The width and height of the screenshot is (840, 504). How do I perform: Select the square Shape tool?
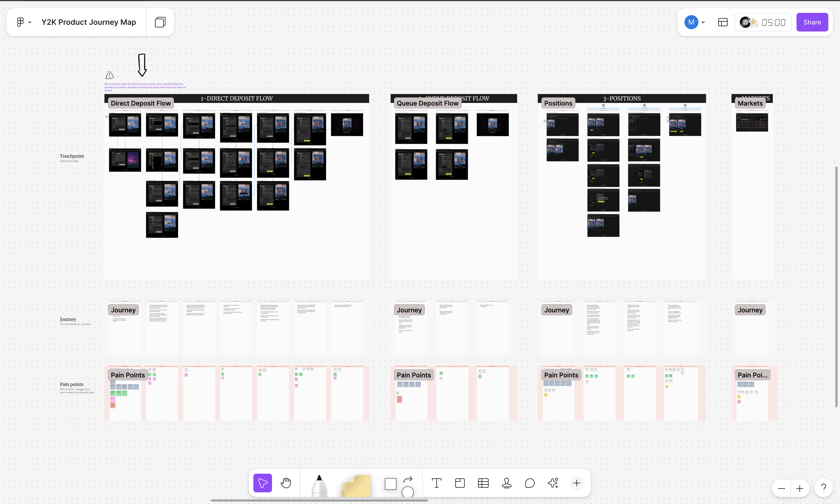[x=391, y=484]
